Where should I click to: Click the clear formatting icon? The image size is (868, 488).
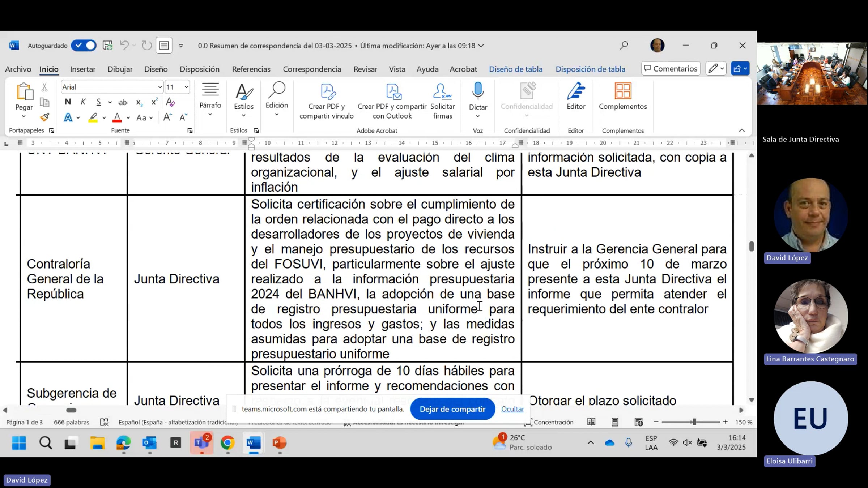coord(170,102)
